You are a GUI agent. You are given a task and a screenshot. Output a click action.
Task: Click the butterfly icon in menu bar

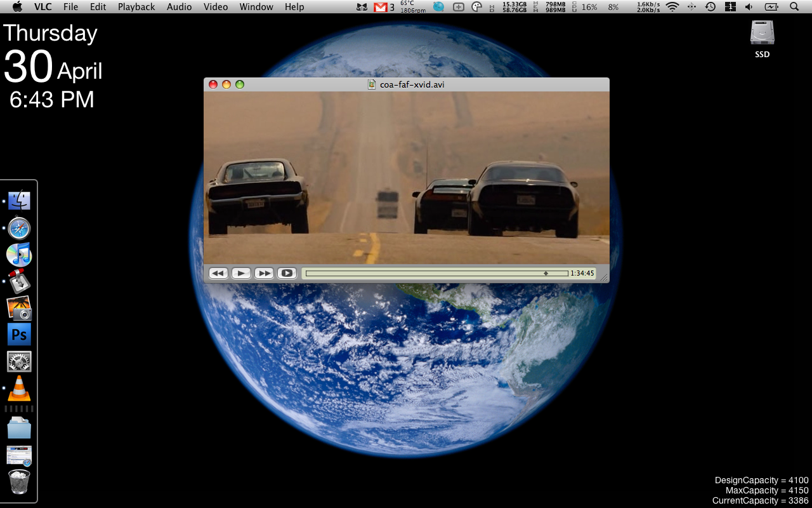(x=362, y=7)
